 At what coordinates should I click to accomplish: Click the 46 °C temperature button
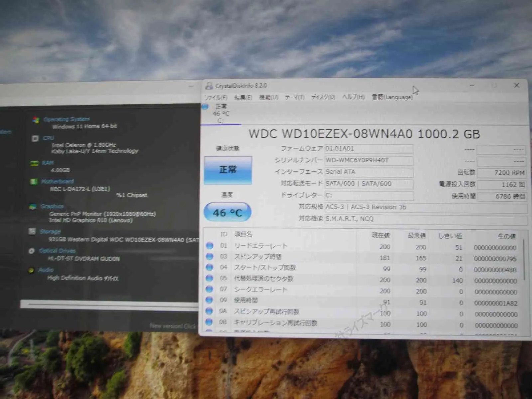click(x=227, y=212)
